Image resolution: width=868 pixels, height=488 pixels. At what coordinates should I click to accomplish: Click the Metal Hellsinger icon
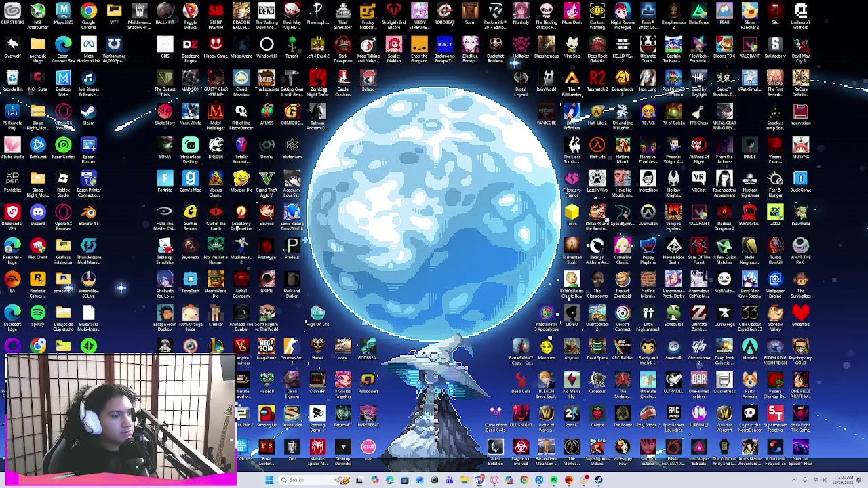(x=216, y=115)
